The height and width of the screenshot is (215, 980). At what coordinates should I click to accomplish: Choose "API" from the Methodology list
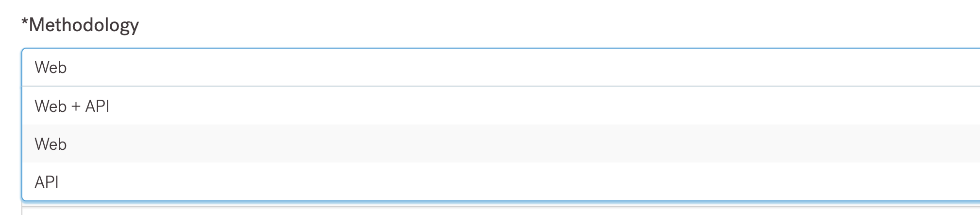tap(501, 181)
